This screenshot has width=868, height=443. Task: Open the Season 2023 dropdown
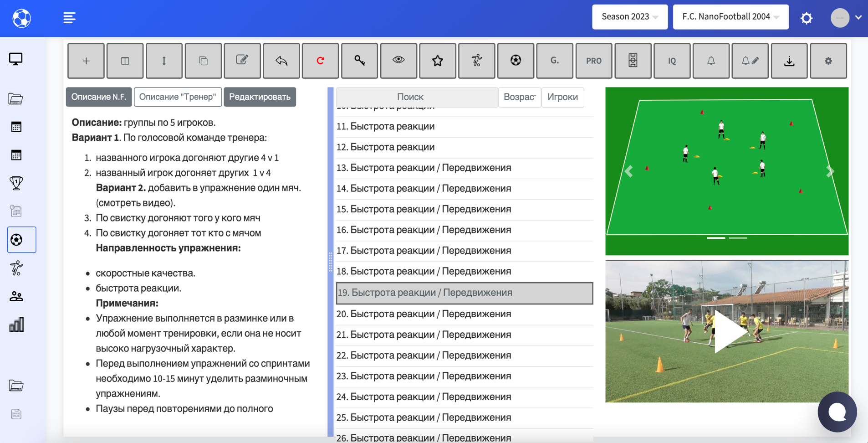click(x=629, y=17)
